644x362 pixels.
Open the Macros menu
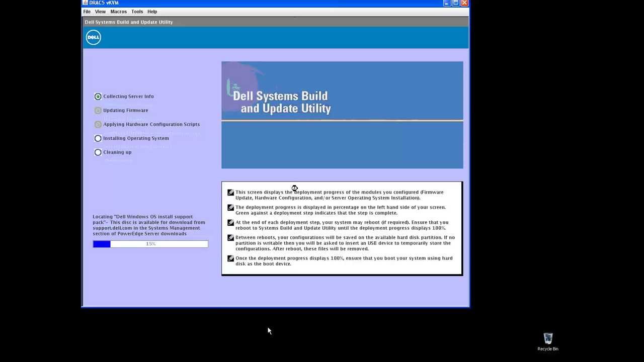pos(118,12)
